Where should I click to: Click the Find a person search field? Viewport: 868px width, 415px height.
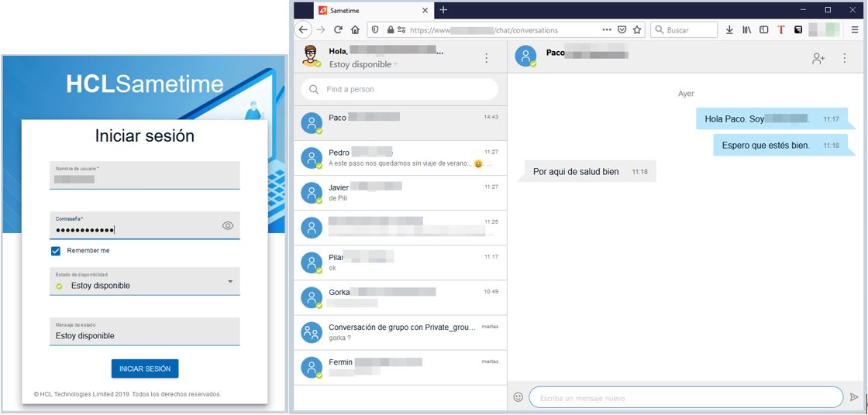[400, 89]
